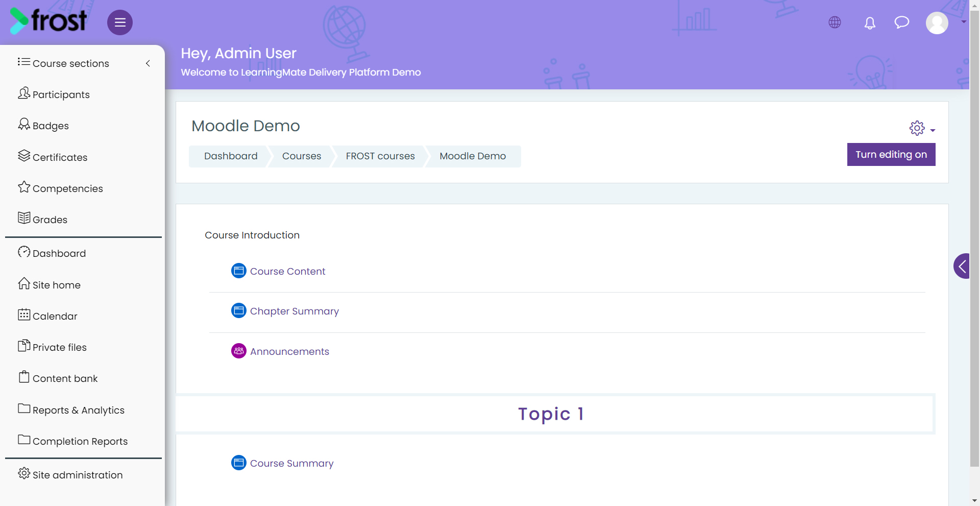Open Grades from the sidebar

(50, 220)
